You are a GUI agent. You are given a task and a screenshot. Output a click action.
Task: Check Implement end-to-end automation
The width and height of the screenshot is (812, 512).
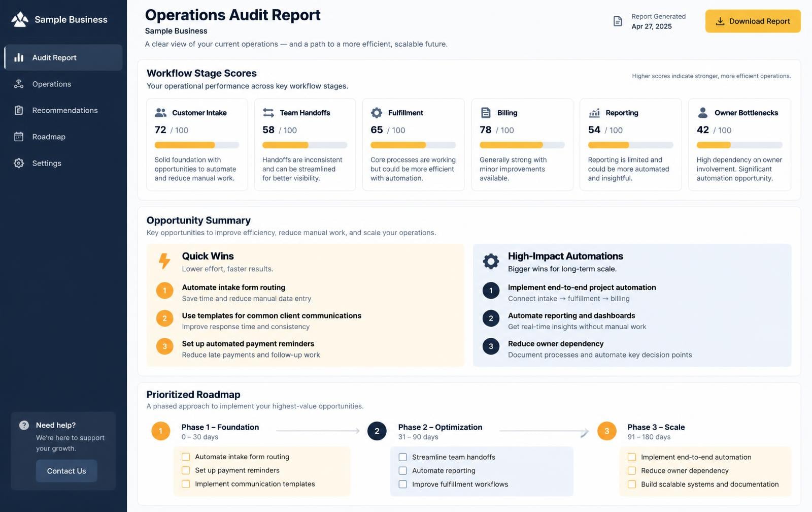point(632,457)
